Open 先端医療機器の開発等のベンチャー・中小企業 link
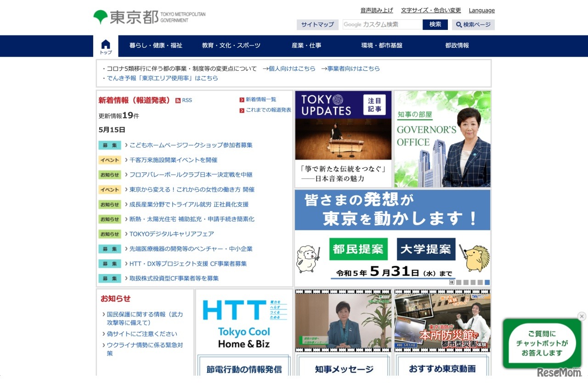This screenshot has width=588, height=383. click(191, 249)
